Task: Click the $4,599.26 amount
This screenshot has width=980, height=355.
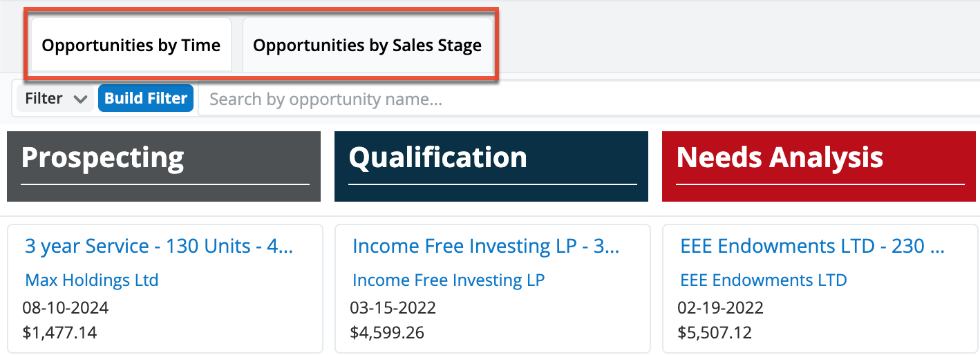Action: coord(387,333)
